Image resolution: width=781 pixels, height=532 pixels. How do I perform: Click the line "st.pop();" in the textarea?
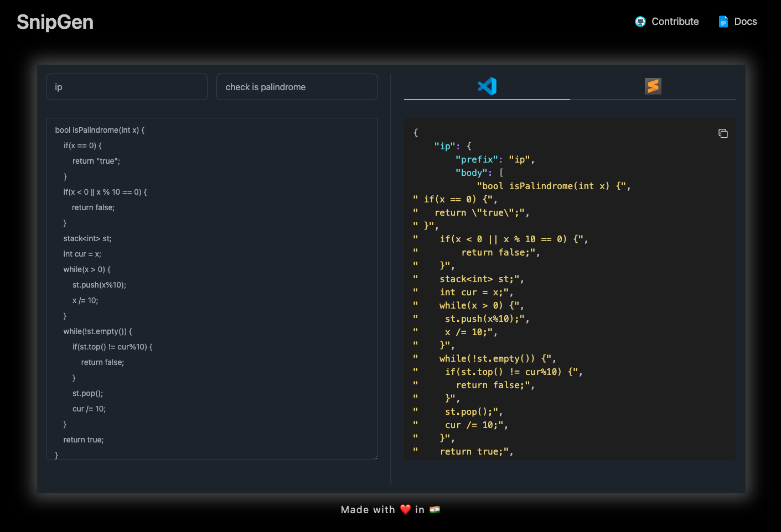tap(87, 393)
